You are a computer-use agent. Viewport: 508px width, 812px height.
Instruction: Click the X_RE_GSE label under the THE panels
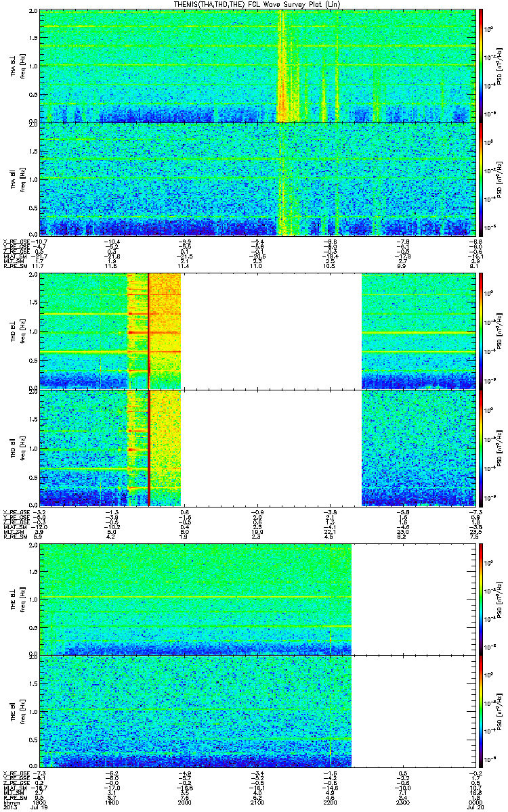click(16, 773)
